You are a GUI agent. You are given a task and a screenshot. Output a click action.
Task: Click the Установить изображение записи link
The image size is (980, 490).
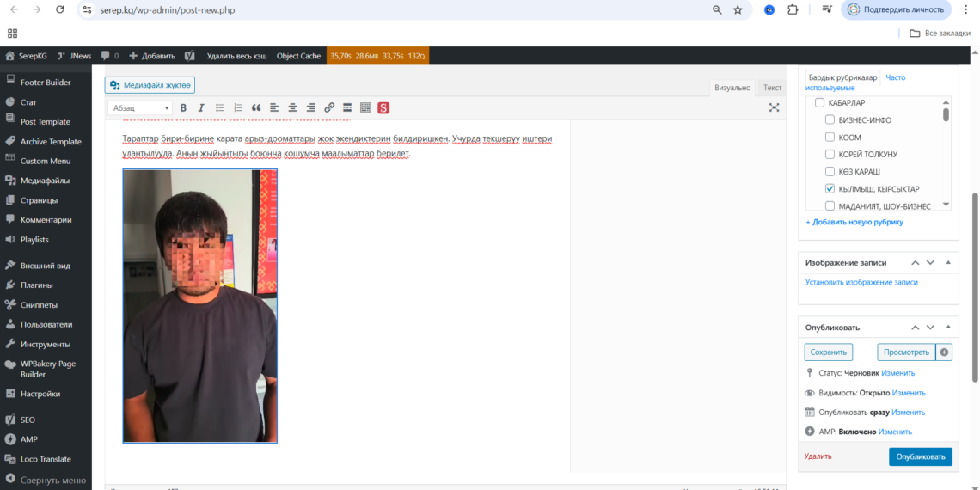click(861, 282)
